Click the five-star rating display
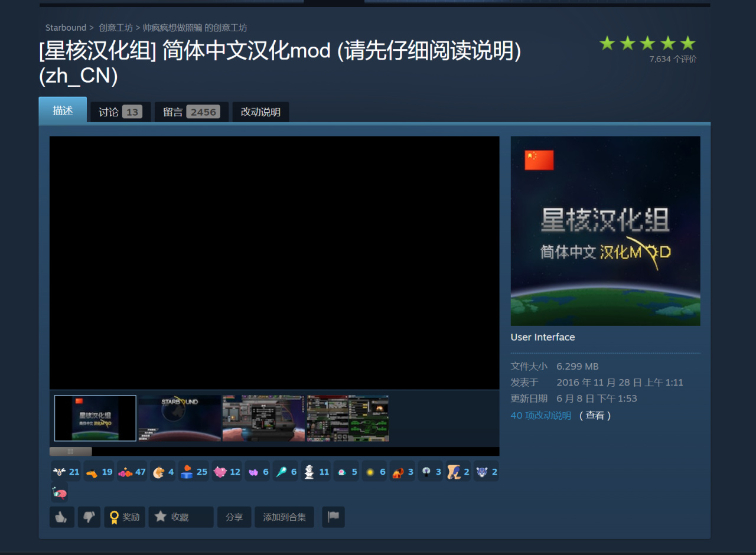This screenshot has width=756, height=555. pyautogui.click(x=648, y=43)
